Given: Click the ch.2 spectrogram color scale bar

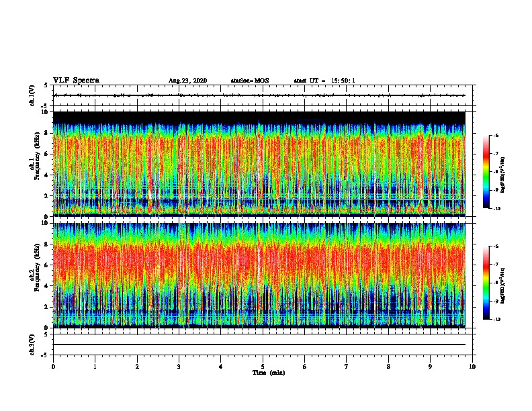Looking at the screenshot, I should (x=486, y=283).
